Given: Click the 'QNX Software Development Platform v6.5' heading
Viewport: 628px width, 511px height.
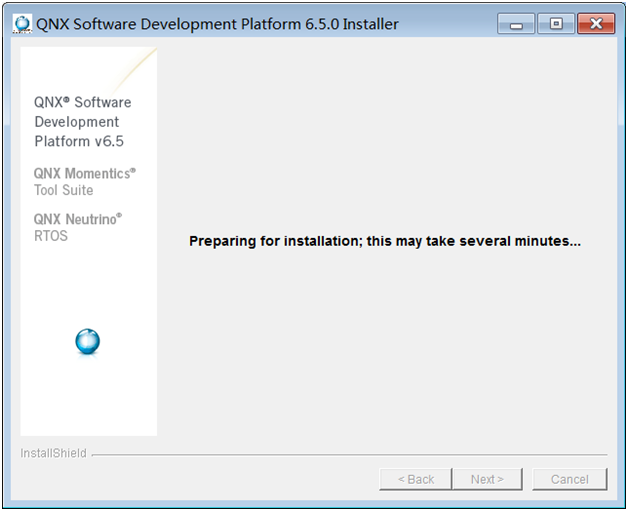Looking at the screenshot, I should pyautogui.click(x=83, y=122).
